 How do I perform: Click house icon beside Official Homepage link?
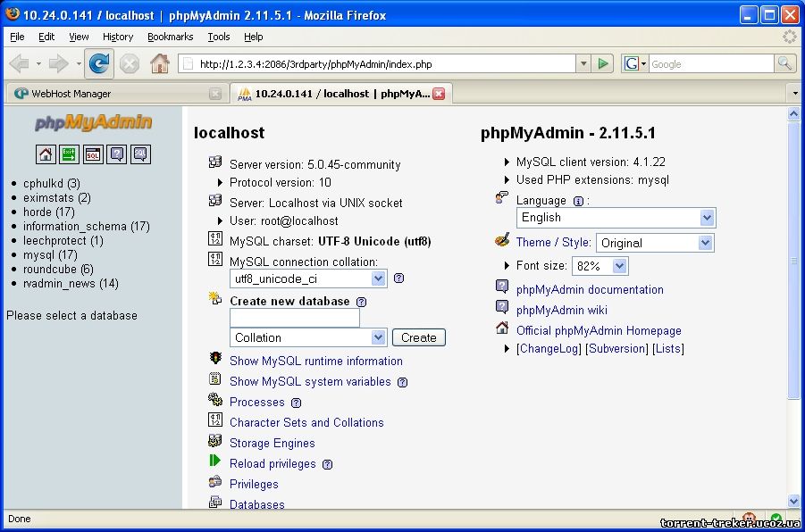pos(502,328)
